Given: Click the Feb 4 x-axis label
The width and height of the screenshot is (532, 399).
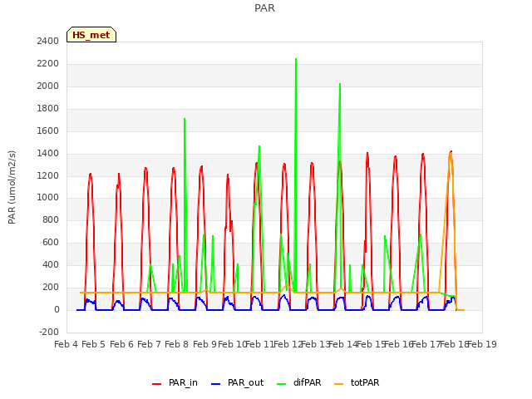Looking at the screenshot, I should coord(66,344).
